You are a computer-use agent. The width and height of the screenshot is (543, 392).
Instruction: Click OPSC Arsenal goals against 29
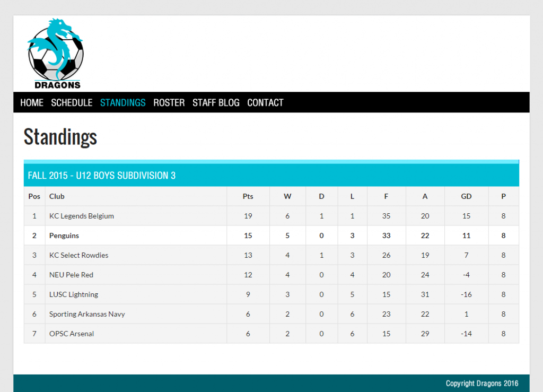(x=425, y=334)
